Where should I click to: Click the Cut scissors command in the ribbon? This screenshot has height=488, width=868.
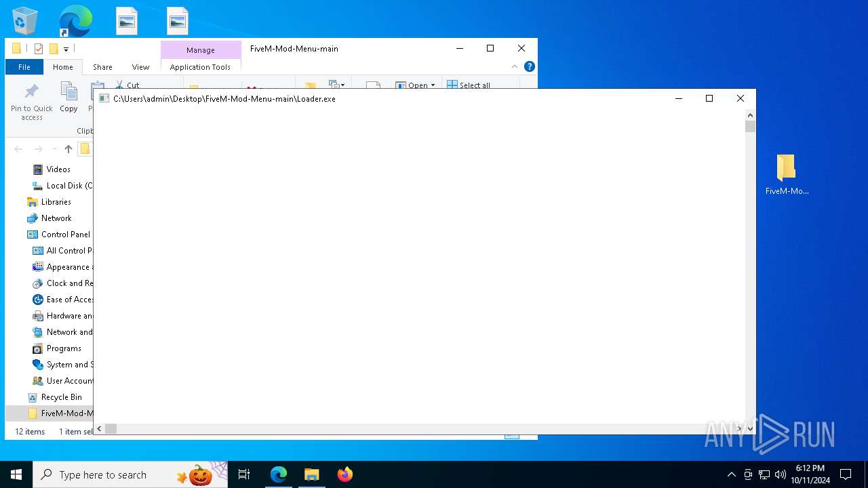click(127, 85)
